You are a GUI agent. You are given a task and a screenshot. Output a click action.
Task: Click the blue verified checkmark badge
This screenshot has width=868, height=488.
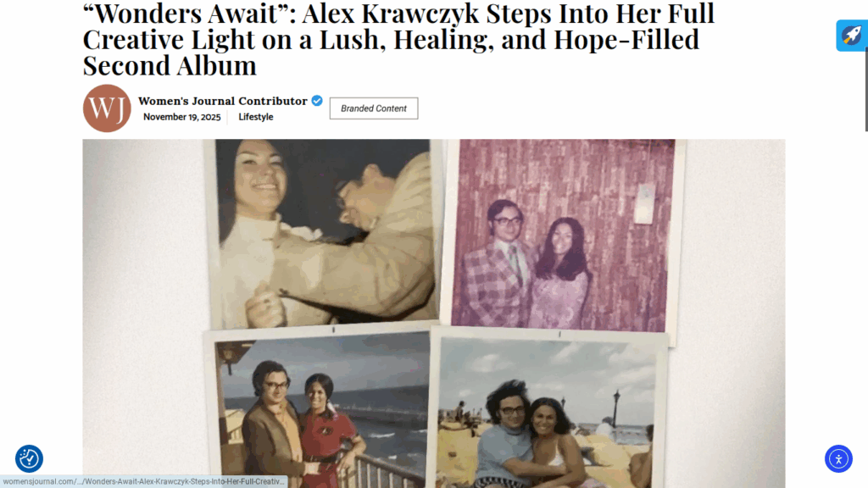pos(317,101)
